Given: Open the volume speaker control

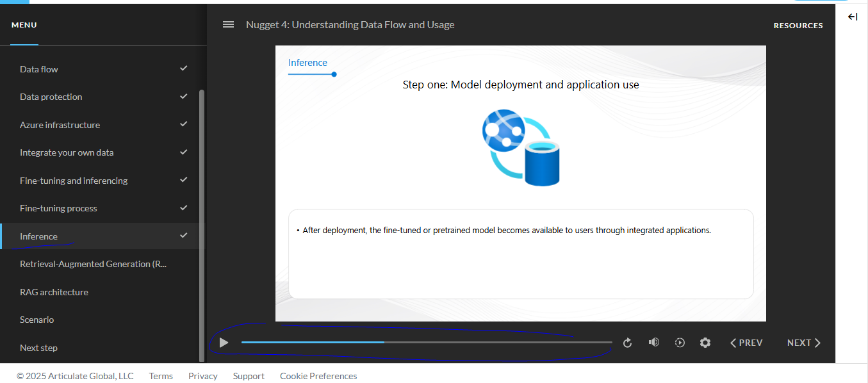Looking at the screenshot, I should point(653,343).
